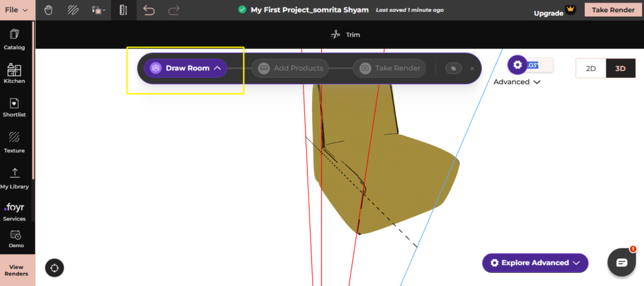
Task: Redo the last action
Action: 174,10
